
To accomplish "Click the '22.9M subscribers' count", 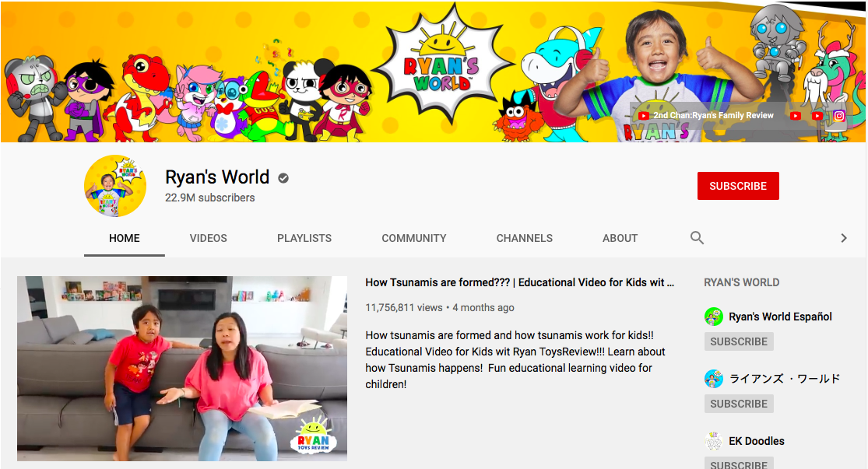I will pos(210,198).
